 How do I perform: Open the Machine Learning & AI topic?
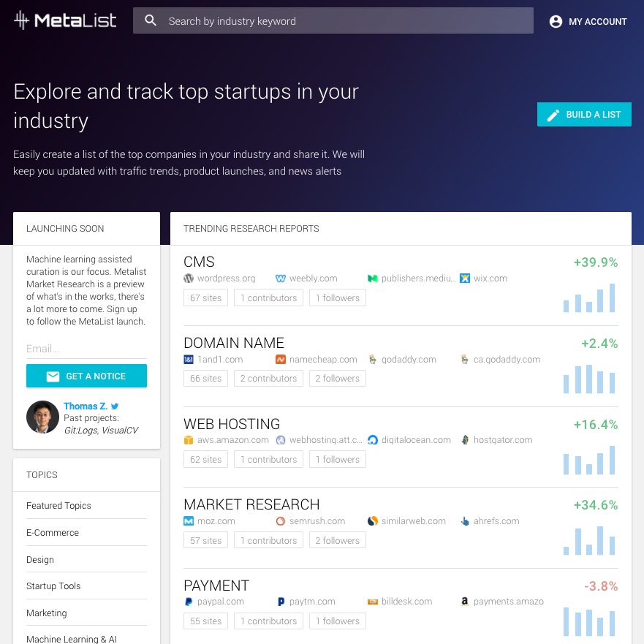(71, 638)
